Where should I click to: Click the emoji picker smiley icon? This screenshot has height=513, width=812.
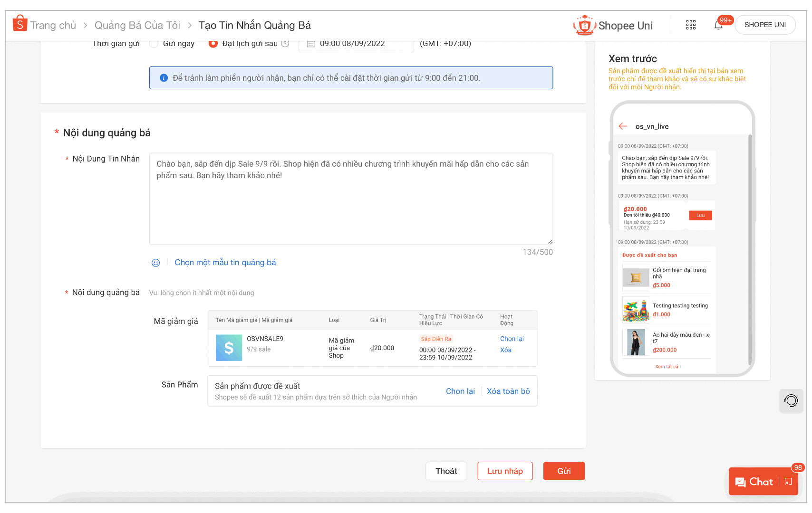click(155, 263)
